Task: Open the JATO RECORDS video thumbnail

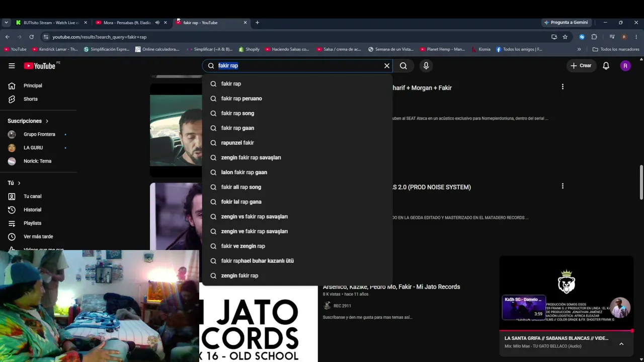Action: click(259, 323)
